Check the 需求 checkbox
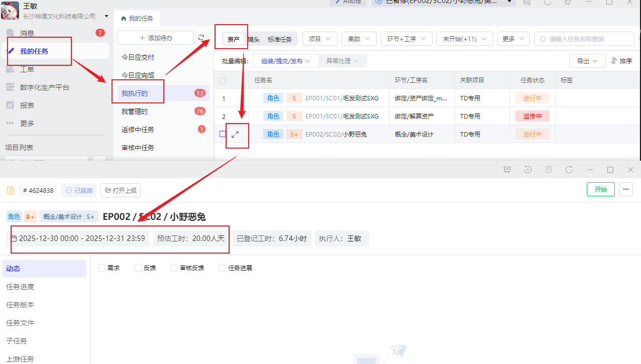Image resolution: width=641 pixels, height=364 pixels. click(x=101, y=268)
